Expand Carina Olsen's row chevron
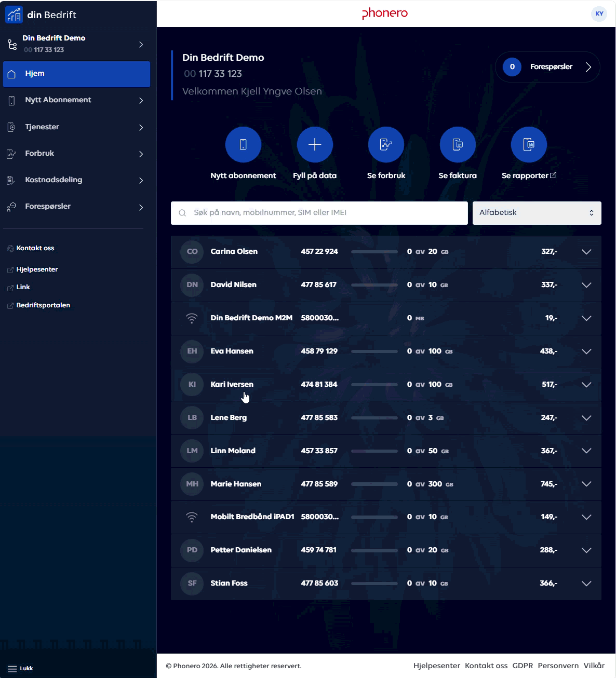 coord(586,252)
